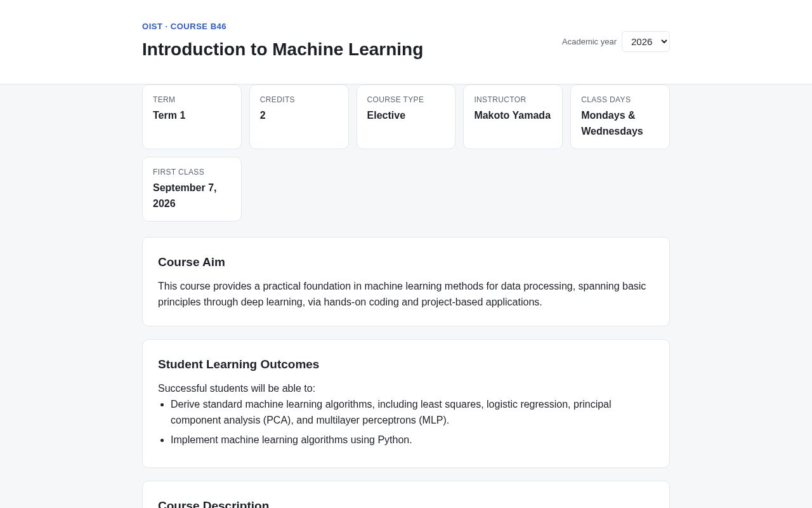Screen dimensions: 812x508
Task: Click the OIST · COURSE B46 label
Action: (x=184, y=26)
